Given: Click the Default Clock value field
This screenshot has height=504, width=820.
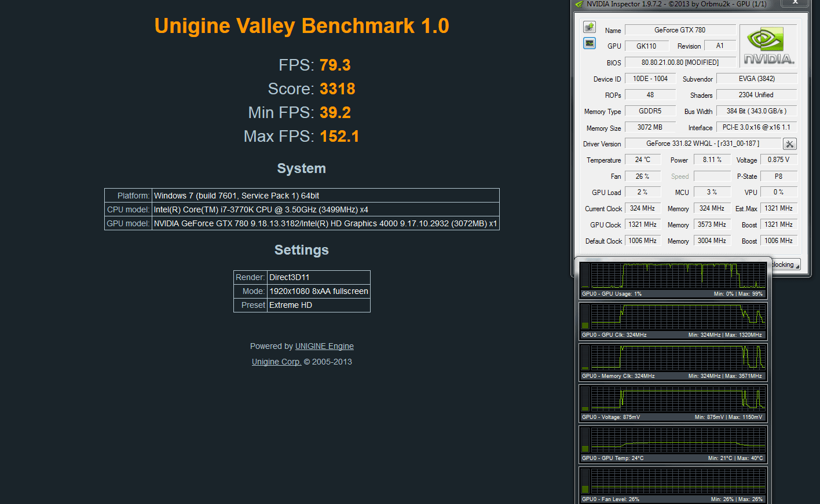Looking at the screenshot, I should tap(643, 241).
